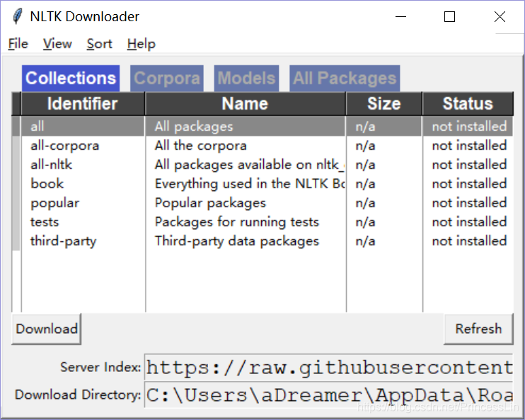Switch to the All Packages tab

[x=345, y=78]
